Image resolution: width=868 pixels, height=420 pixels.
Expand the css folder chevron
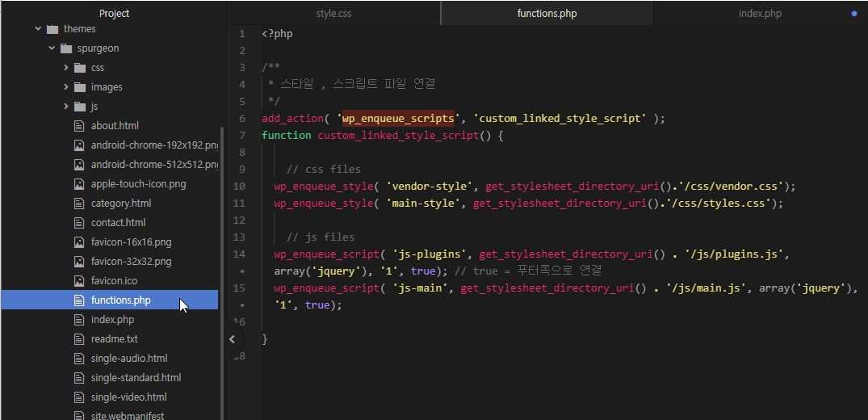[66, 68]
